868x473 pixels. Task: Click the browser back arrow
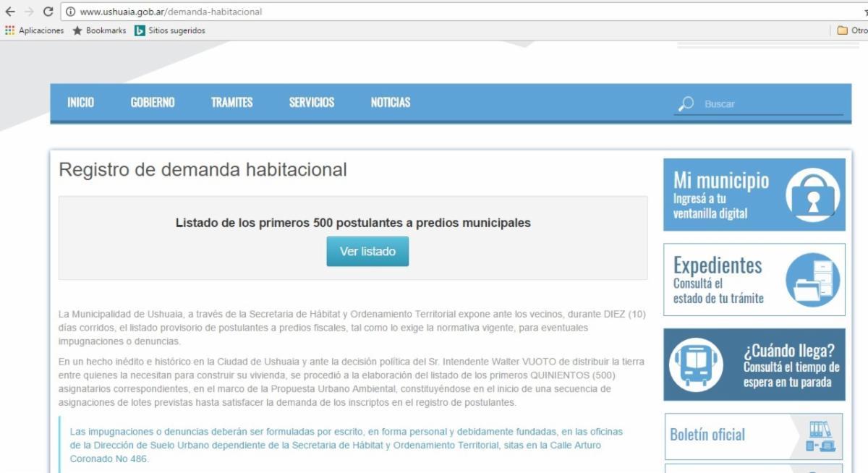[10, 12]
